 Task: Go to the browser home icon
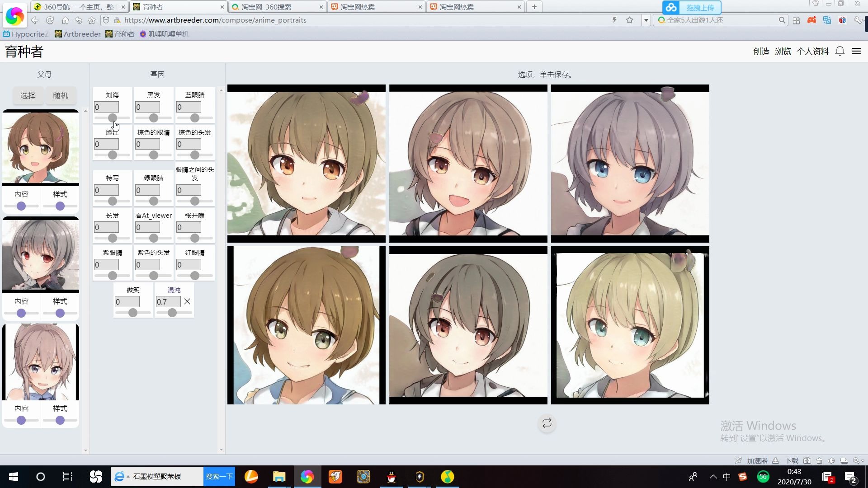(x=65, y=20)
